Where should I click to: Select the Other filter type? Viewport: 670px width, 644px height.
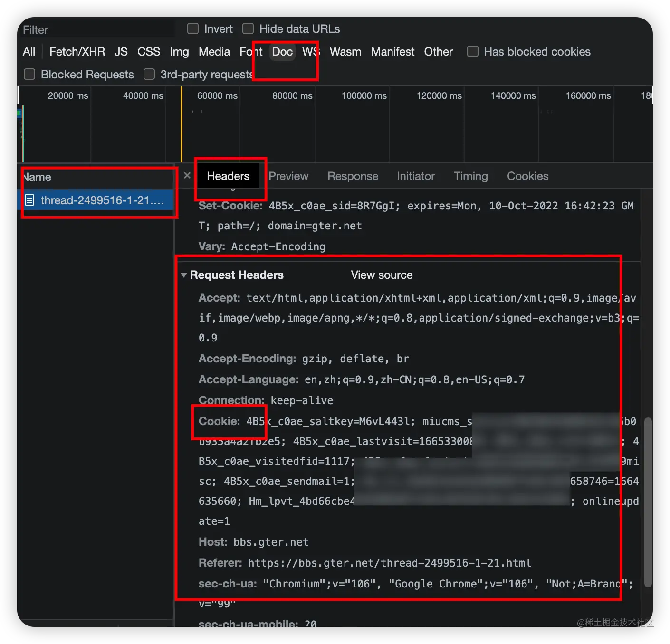click(x=438, y=52)
